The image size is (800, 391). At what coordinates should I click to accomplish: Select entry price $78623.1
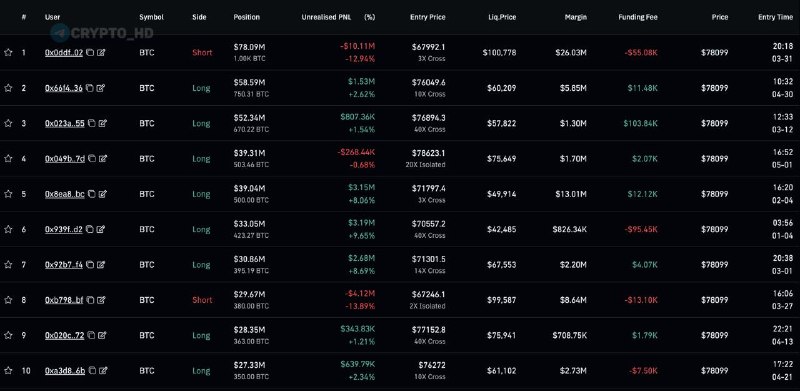429,153
